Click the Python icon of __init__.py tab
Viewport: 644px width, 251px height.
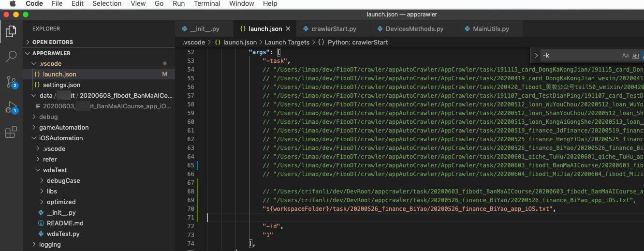[x=185, y=29]
